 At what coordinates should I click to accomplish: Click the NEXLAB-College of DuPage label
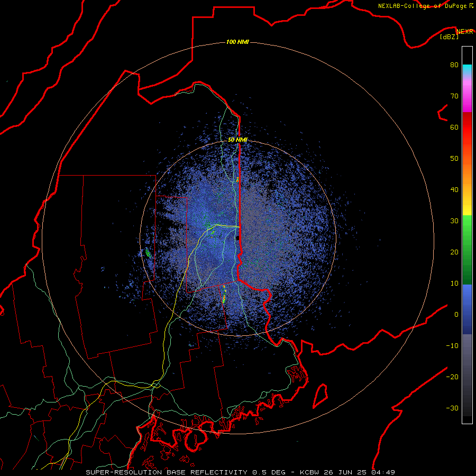[423, 6]
